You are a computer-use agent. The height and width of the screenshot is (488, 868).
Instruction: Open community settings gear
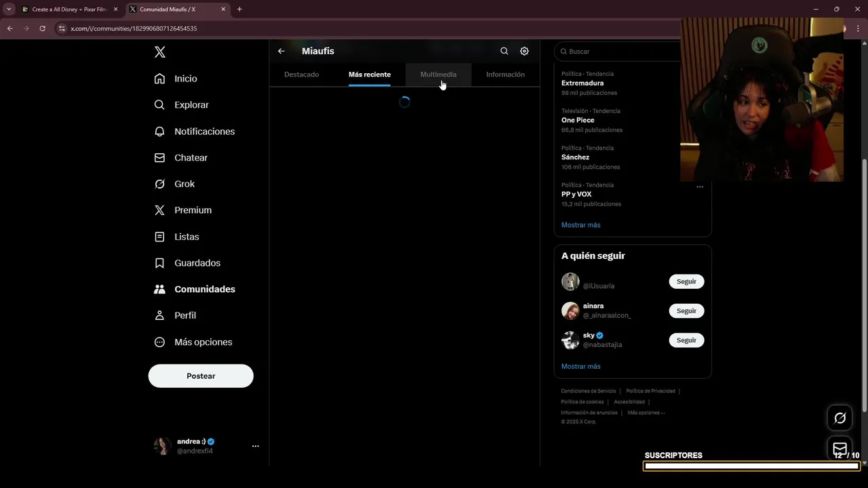pos(524,51)
